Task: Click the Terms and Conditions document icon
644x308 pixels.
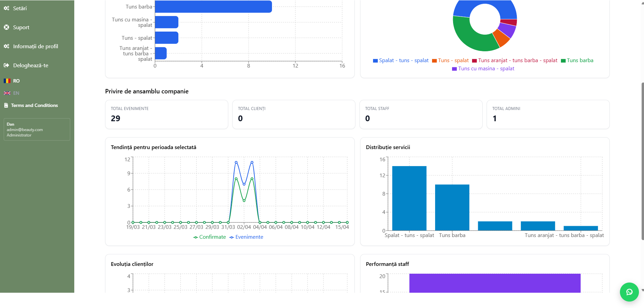Action: tap(6, 105)
